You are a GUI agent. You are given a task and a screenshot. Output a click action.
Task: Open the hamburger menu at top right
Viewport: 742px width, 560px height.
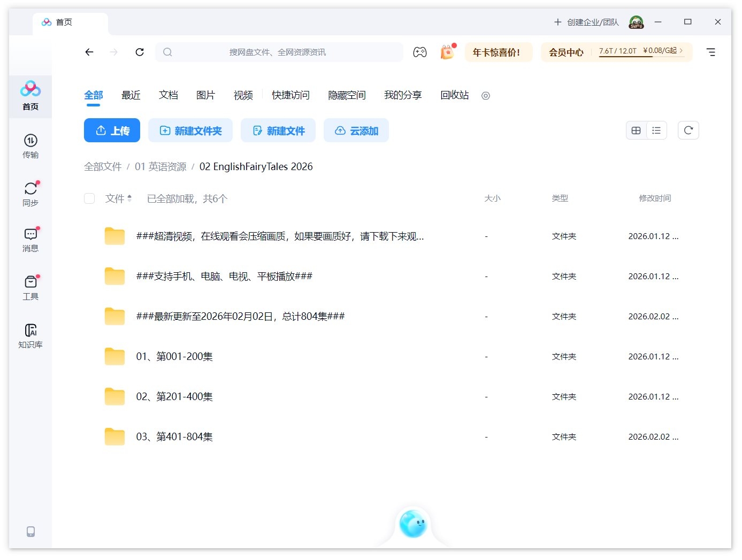[x=711, y=52]
